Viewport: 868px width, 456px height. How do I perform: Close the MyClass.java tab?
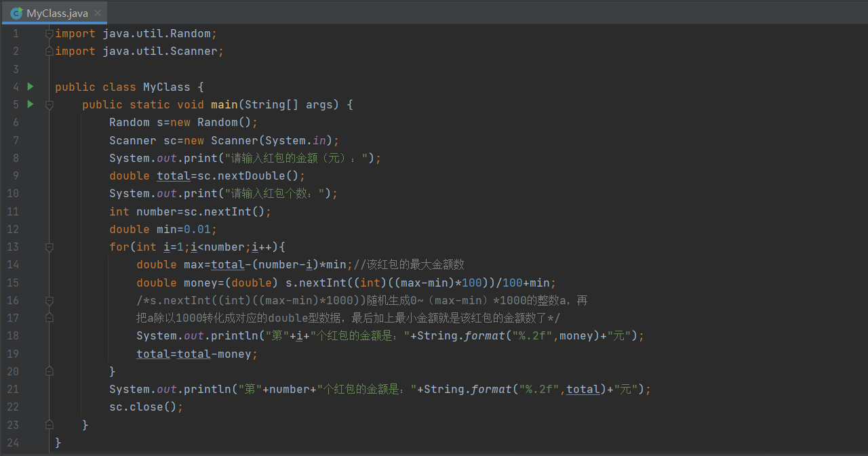pos(98,14)
